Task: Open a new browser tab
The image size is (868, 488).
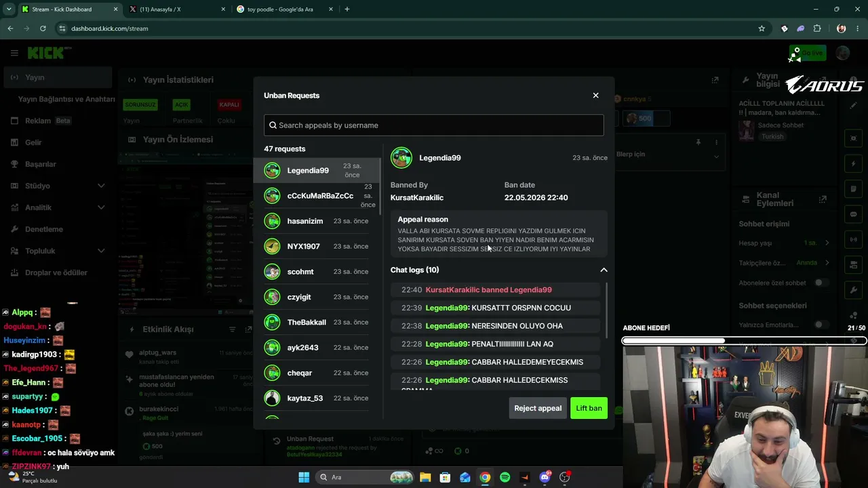Action: (347, 9)
